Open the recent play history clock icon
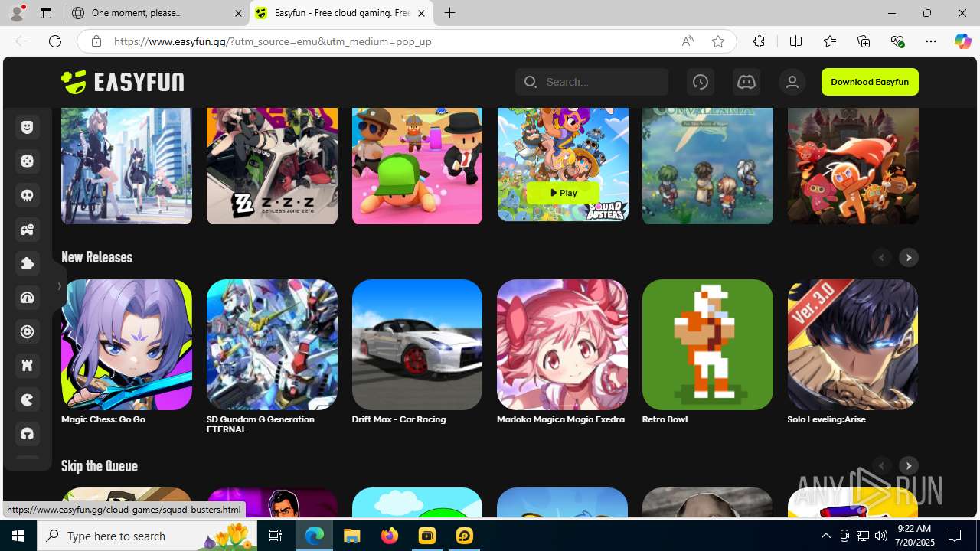Image resolution: width=980 pixels, height=551 pixels. [x=700, y=82]
